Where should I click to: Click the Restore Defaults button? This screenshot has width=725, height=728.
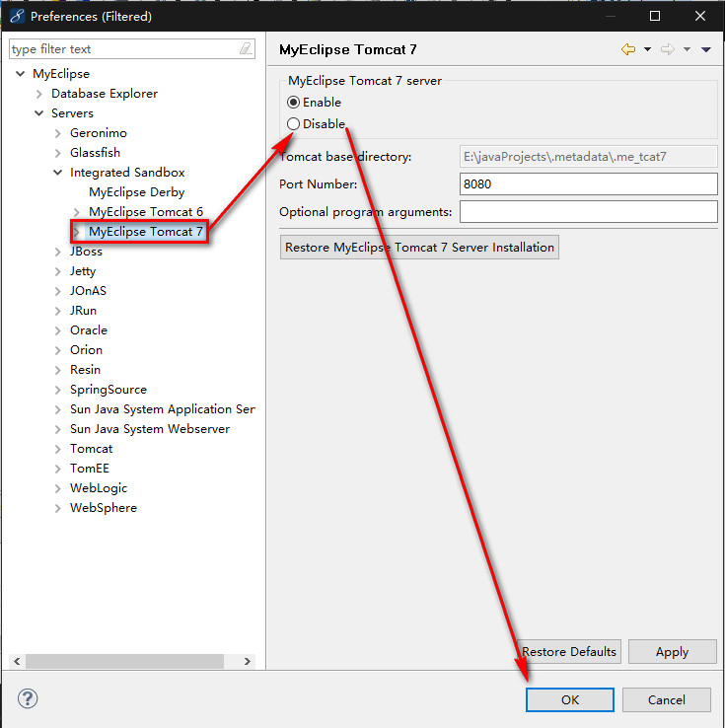coord(568,651)
